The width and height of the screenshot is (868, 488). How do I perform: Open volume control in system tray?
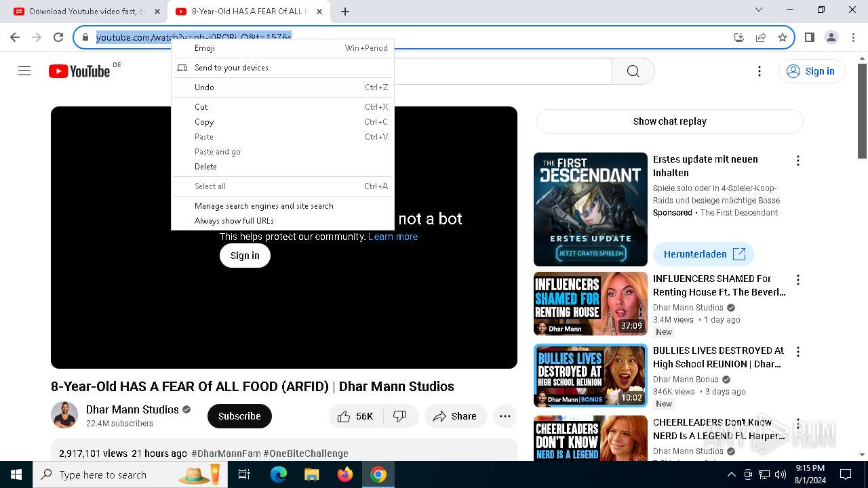coord(781,474)
